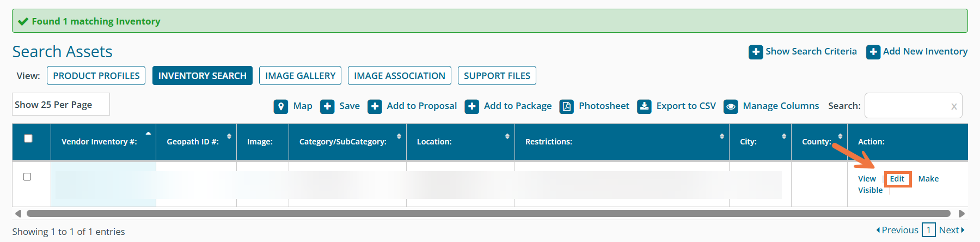Click the Export to CSV download icon

pyautogui.click(x=644, y=106)
